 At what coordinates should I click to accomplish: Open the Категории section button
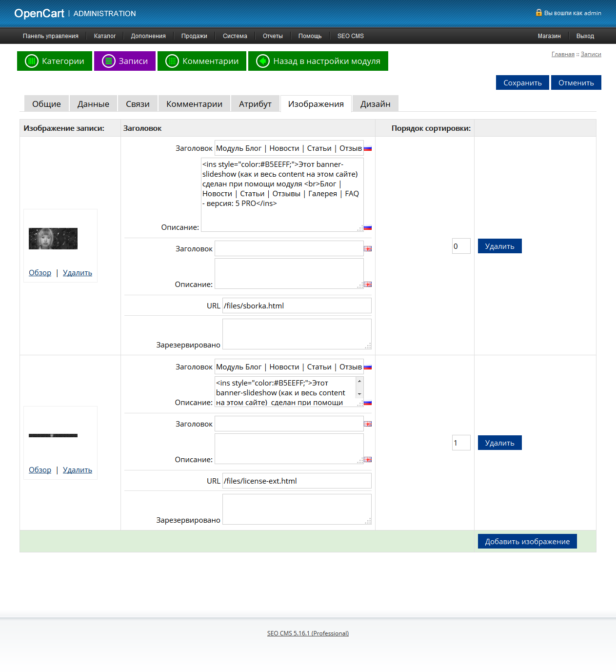click(55, 61)
